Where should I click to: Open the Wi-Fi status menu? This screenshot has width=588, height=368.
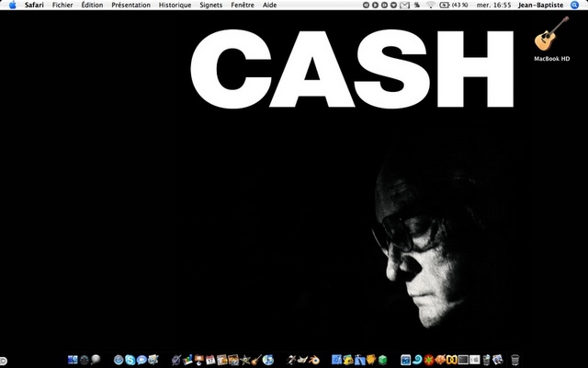pos(431,5)
